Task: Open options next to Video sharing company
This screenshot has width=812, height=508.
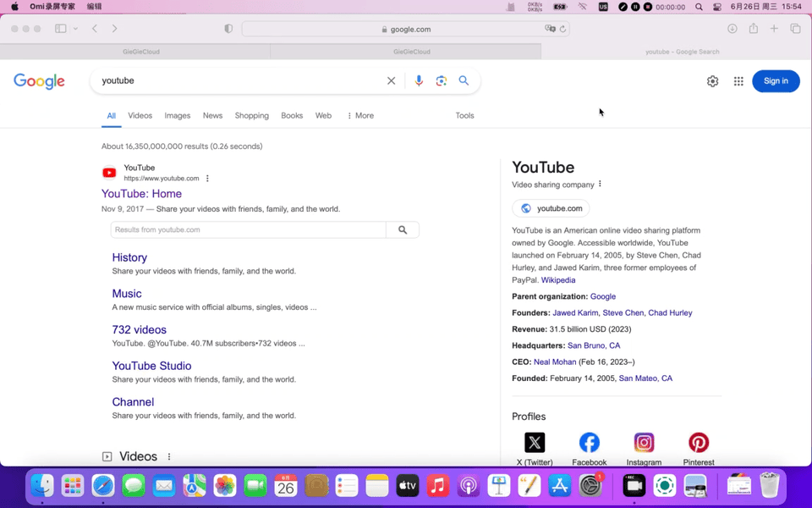Action: [600, 184]
